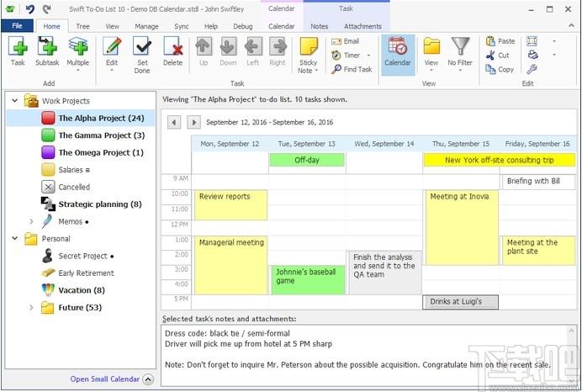The width and height of the screenshot is (582, 392).
Task: Switch to the Tree ribbon tab
Action: pos(82,26)
